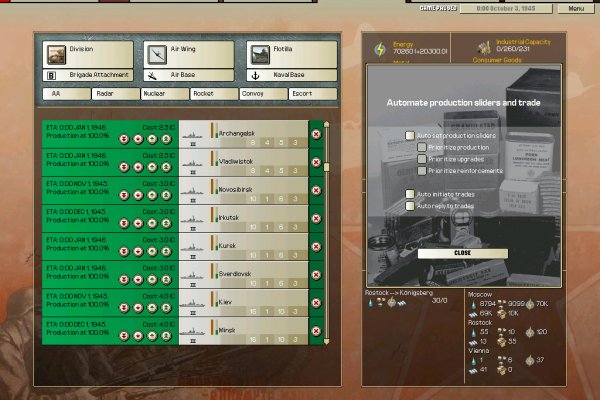Raise Kursk priority by one step
The image size is (600, 400).
[152, 251]
